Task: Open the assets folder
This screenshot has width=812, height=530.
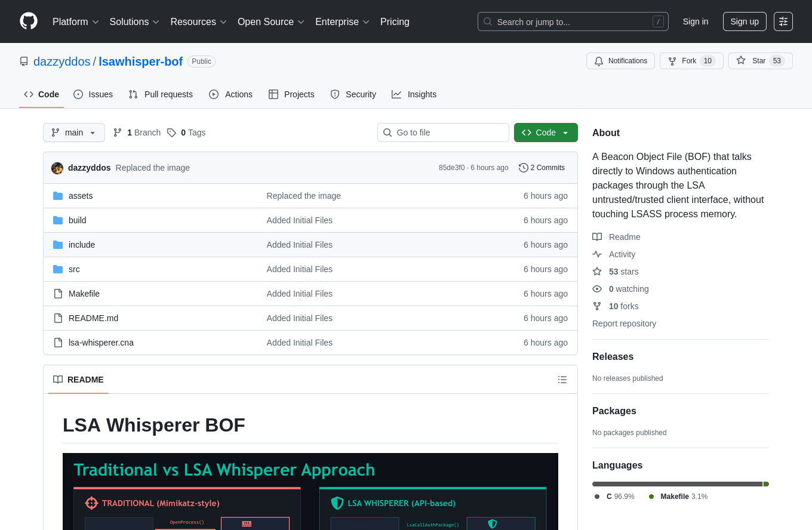Action: click(x=81, y=196)
